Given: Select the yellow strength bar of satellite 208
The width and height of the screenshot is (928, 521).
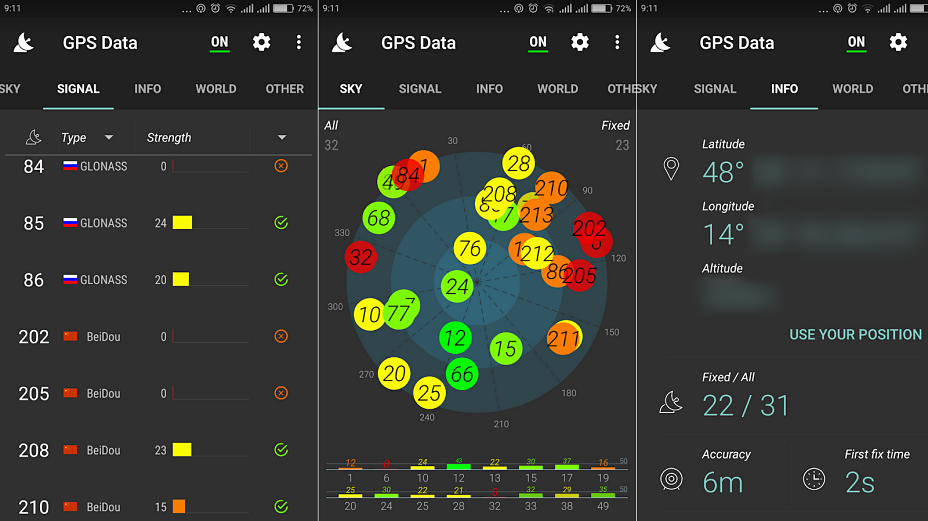Looking at the screenshot, I should pos(182,450).
